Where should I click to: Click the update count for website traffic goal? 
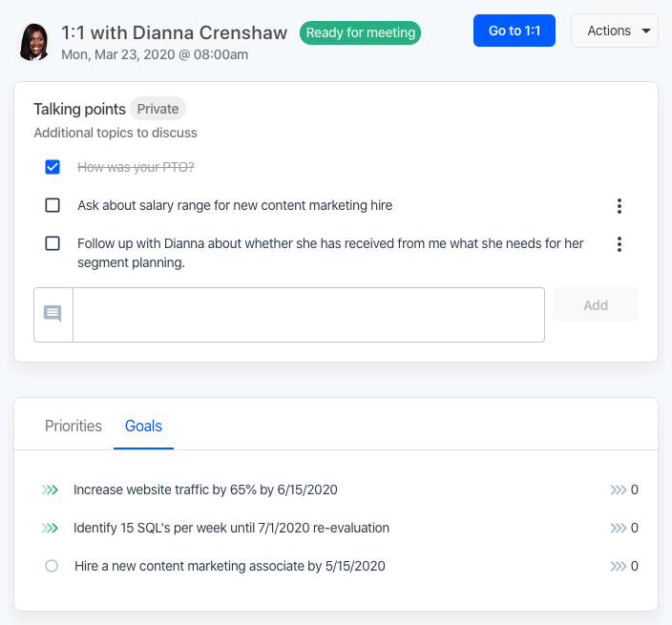(x=624, y=490)
